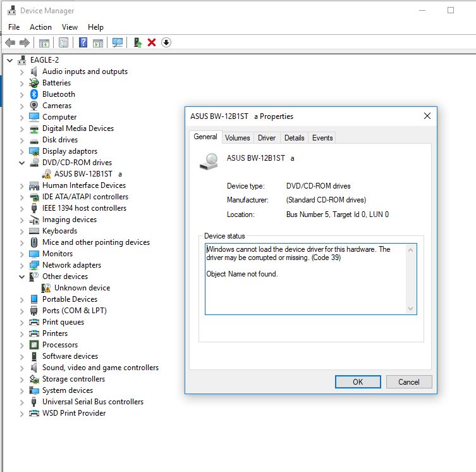The height and width of the screenshot is (472, 476).
Task: Expand Sound, video and game controllers
Action: tap(22, 368)
